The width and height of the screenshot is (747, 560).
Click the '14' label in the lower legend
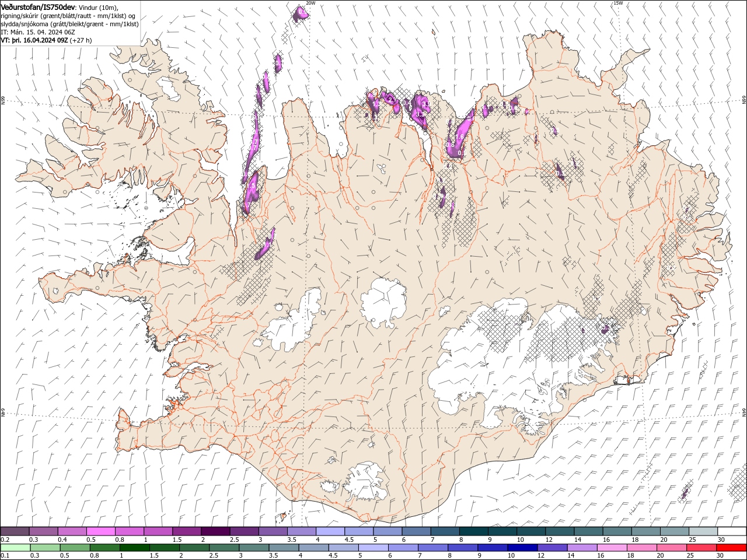pyautogui.click(x=571, y=556)
